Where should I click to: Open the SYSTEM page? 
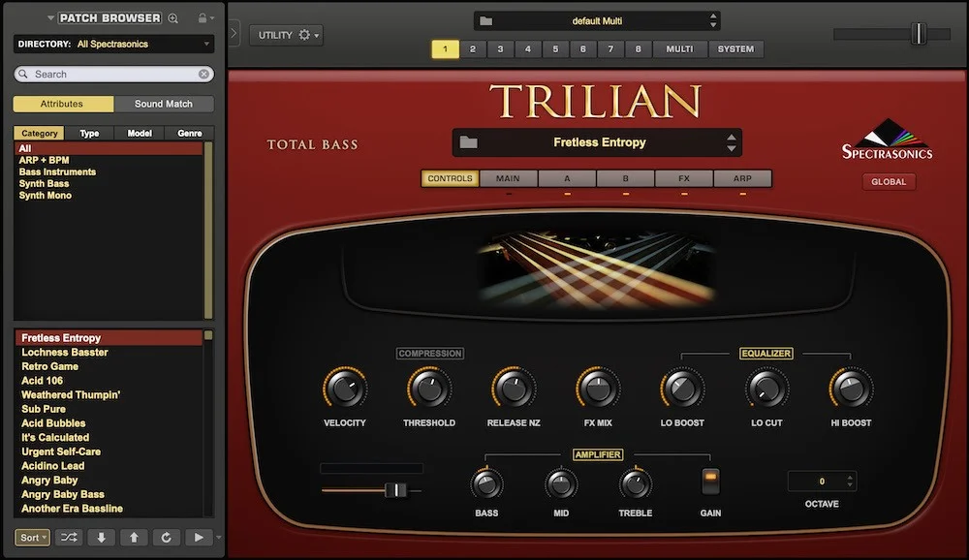[x=735, y=48]
